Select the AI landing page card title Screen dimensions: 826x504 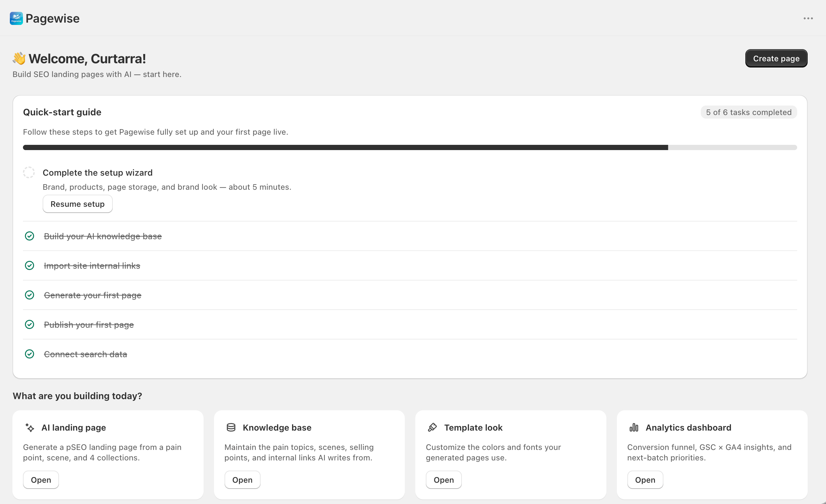tap(74, 428)
